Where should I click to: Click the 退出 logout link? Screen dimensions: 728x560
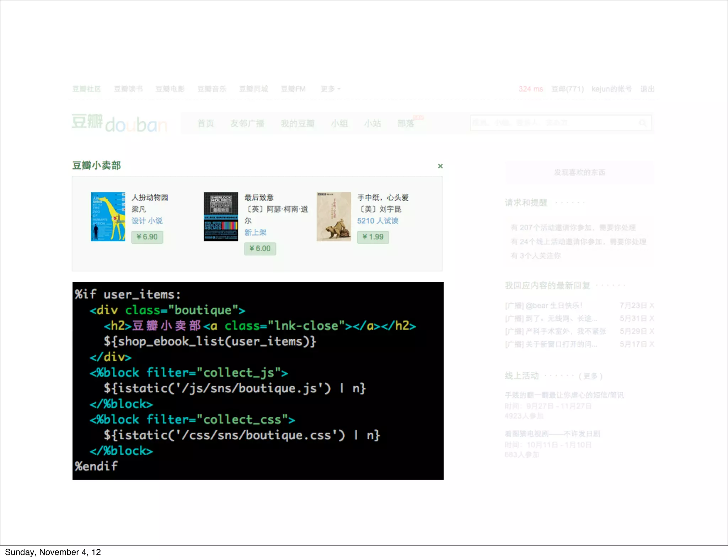647,89
